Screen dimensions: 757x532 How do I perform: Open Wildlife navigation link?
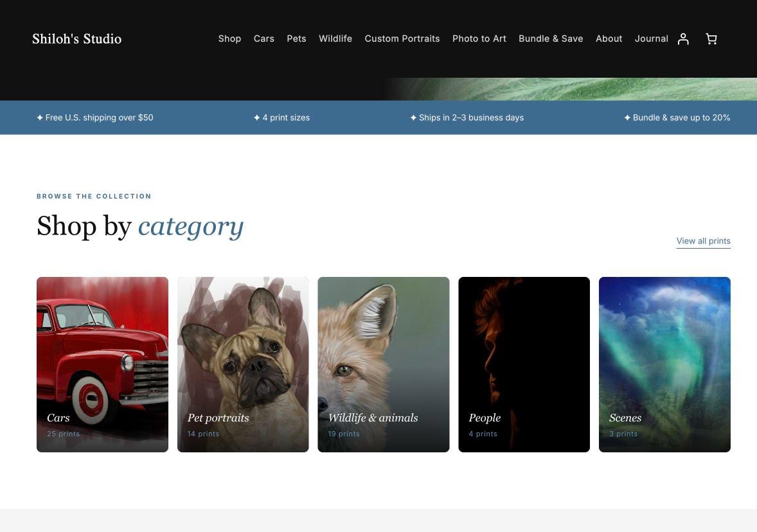point(335,39)
